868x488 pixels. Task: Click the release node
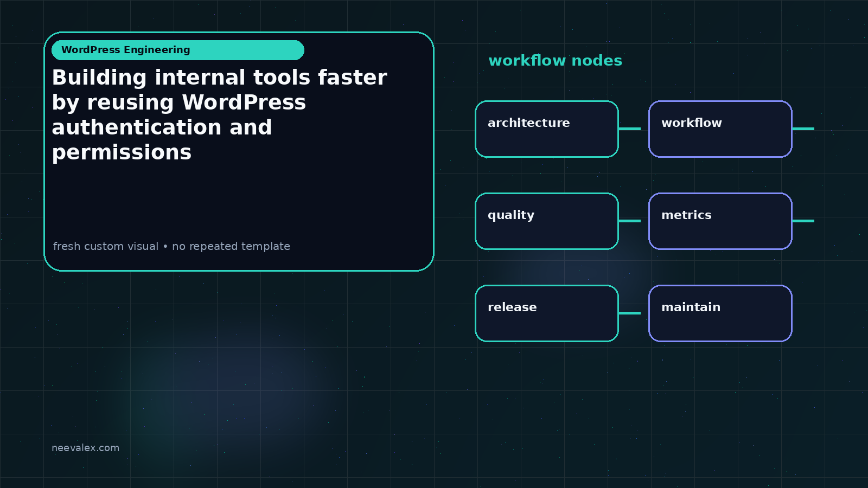[547, 313]
